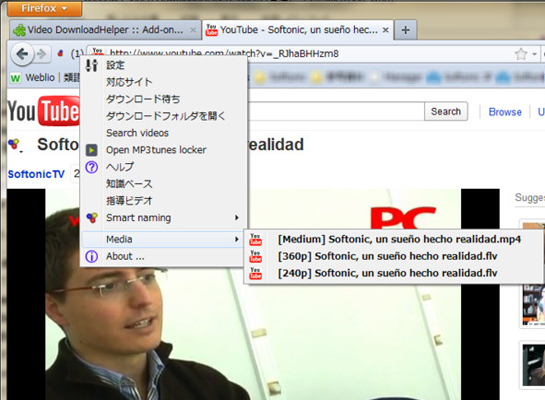Screen dimensions: 545x400
Task: Click the Open MP3tunes locker play icon
Action: click(x=92, y=150)
